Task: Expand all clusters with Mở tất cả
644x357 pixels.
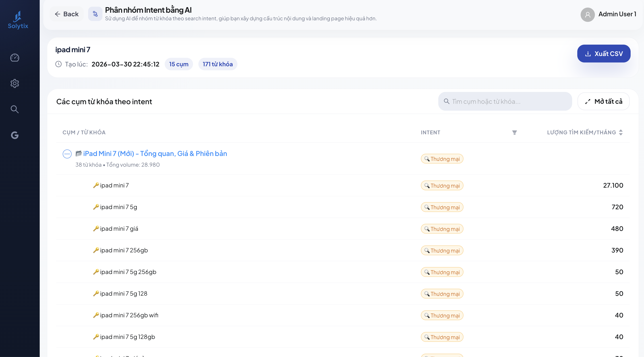Action: (604, 101)
